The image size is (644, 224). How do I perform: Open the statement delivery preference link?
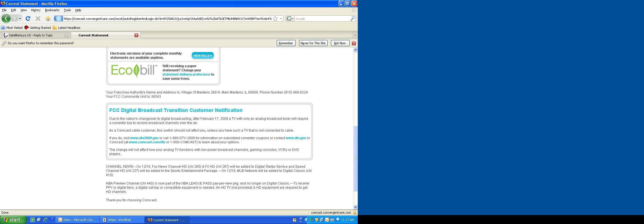coord(186,74)
